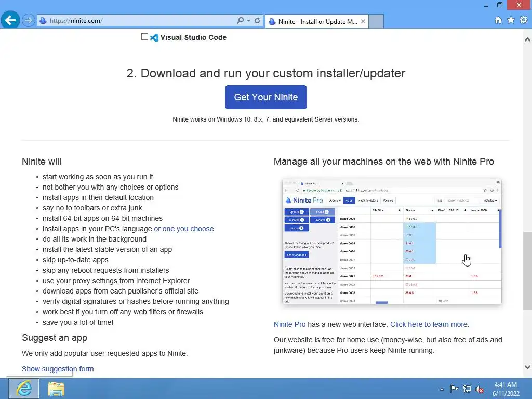Open a new blank tab
Image resolution: width=532 pixels, height=399 pixels.
376,21
